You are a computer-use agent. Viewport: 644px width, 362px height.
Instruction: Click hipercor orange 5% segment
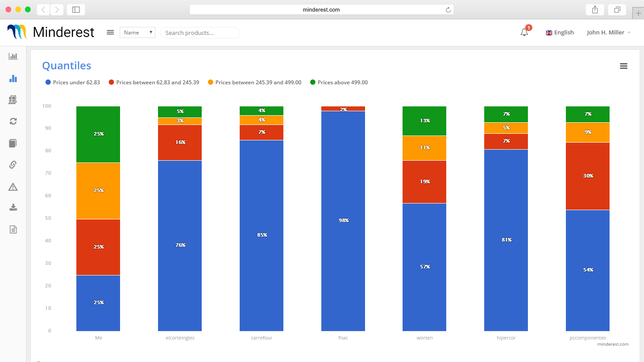click(x=506, y=128)
